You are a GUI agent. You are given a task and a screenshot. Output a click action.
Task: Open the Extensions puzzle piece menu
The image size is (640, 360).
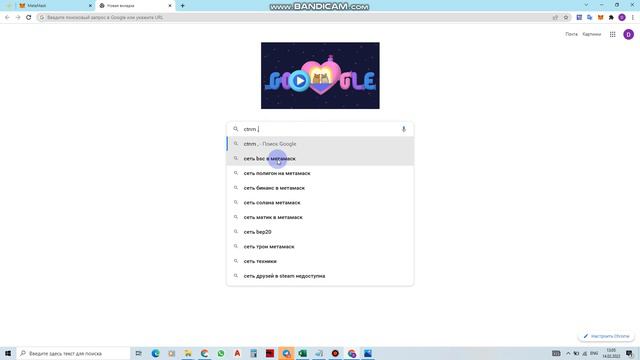pyautogui.click(x=611, y=18)
